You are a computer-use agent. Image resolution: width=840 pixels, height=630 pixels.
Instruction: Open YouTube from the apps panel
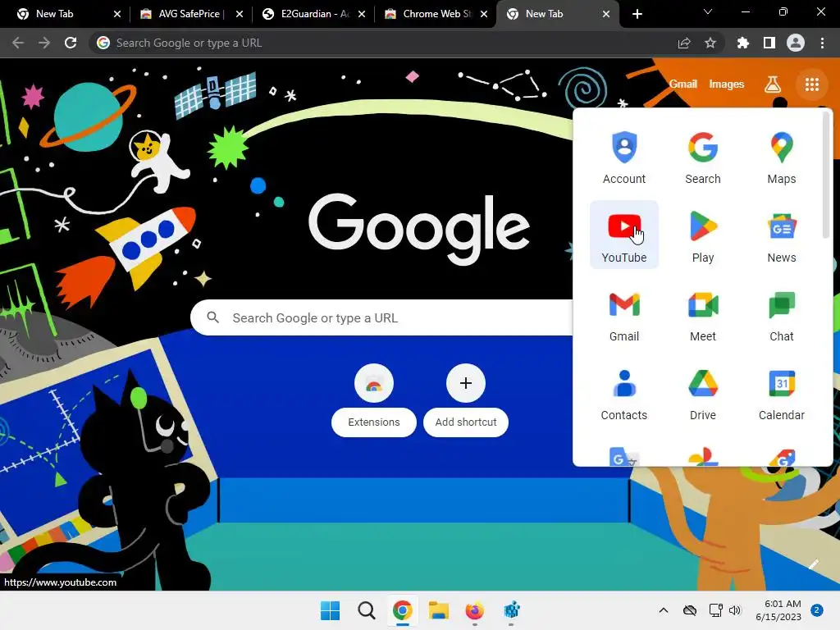pyautogui.click(x=623, y=235)
